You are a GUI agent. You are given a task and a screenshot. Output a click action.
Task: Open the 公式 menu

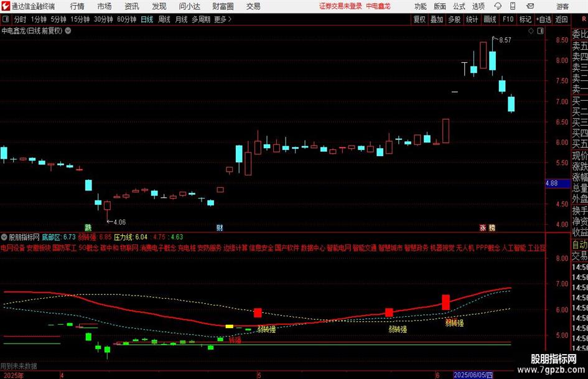point(459,6)
